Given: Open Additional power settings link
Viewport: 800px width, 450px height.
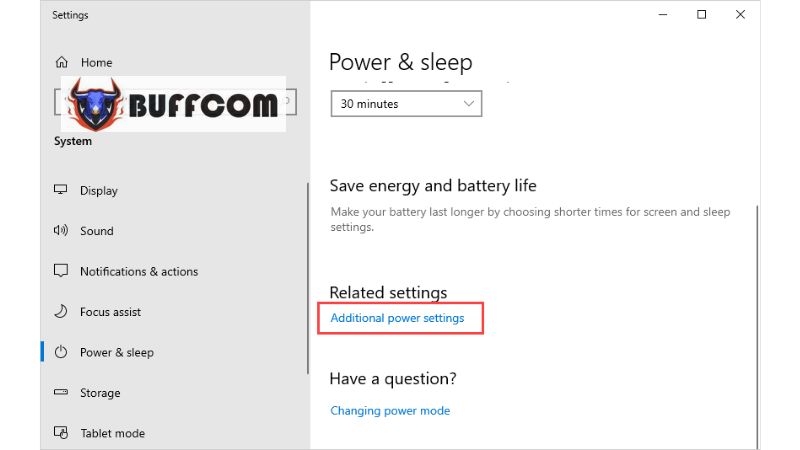Looking at the screenshot, I should click(x=397, y=318).
